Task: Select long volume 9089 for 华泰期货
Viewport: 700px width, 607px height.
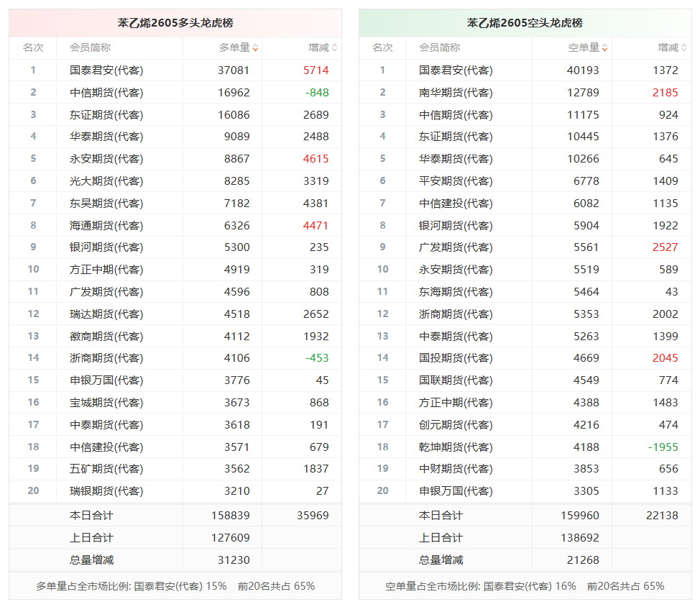Action: (x=236, y=136)
